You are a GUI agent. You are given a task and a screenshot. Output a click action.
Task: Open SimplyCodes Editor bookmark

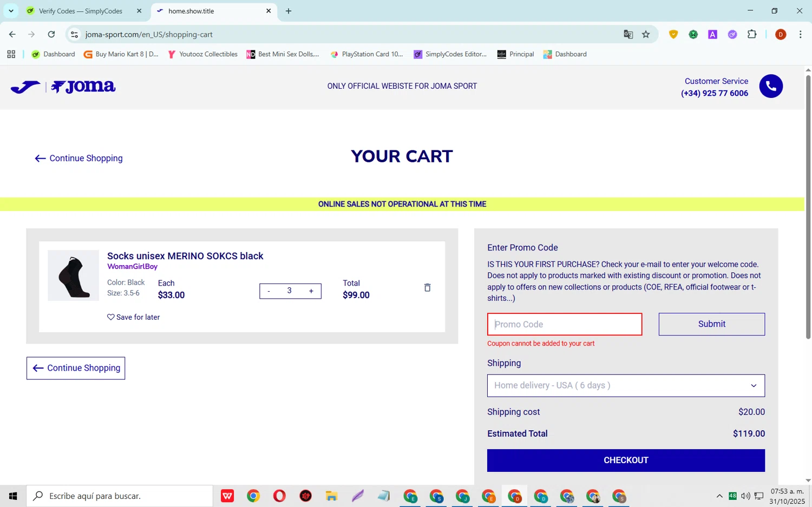point(450,54)
